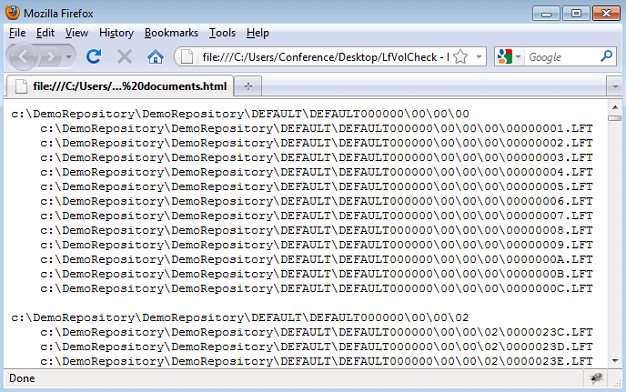
Task: Run search with the magnifier icon
Action: [x=606, y=57]
